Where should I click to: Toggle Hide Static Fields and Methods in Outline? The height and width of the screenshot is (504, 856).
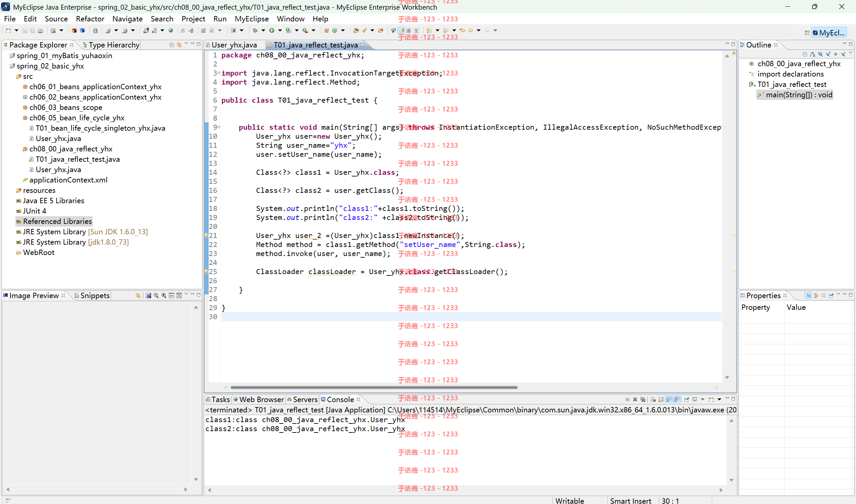(828, 54)
